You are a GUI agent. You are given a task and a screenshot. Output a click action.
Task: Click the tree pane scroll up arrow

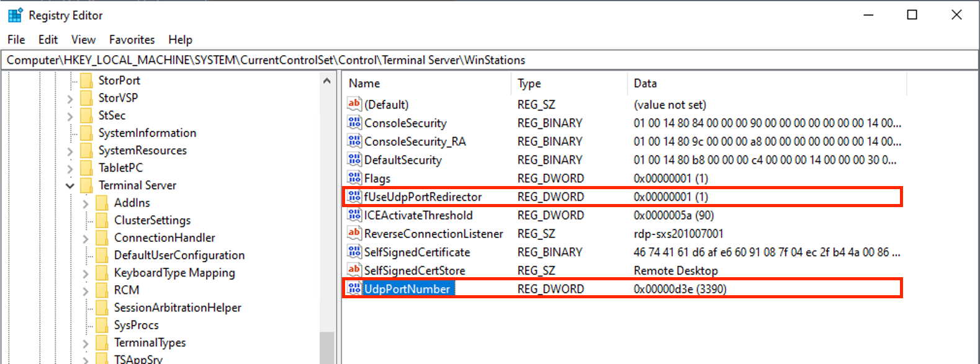click(327, 81)
